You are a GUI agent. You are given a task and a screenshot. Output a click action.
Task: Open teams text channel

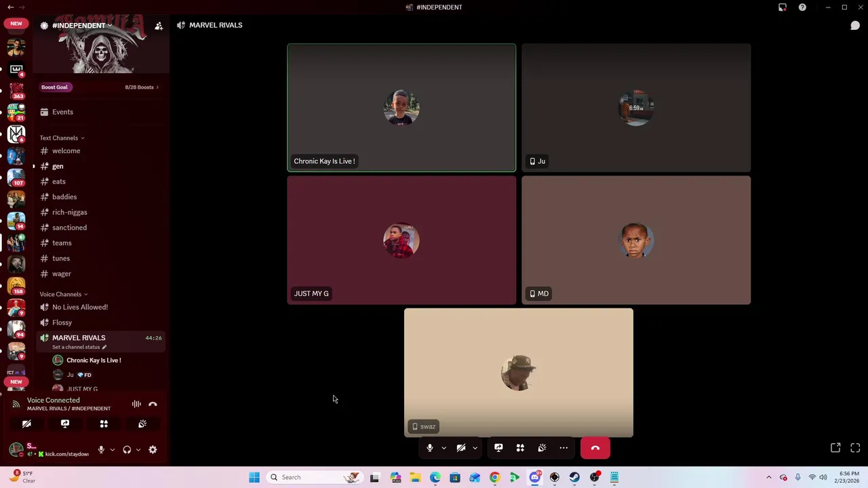(100, 243)
